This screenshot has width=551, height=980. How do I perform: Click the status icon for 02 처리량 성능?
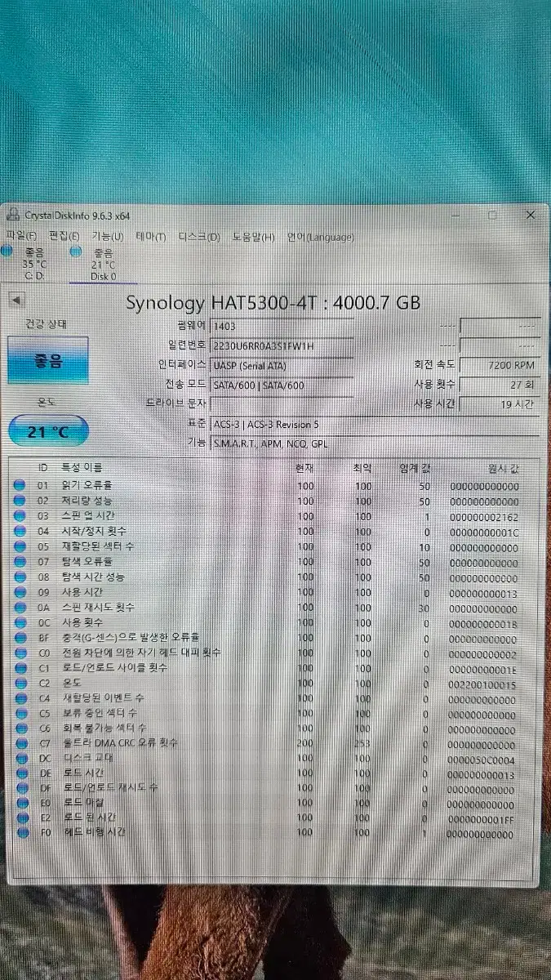[x=20, y=501]
